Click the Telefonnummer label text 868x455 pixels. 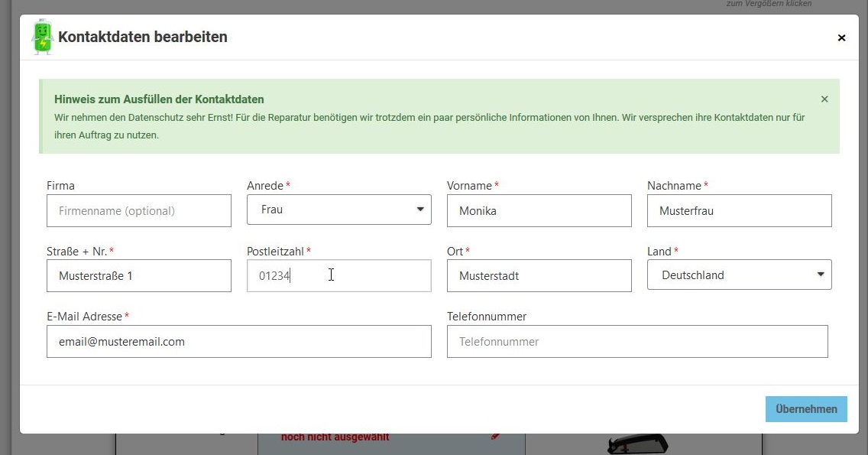(x=487, y=317)
